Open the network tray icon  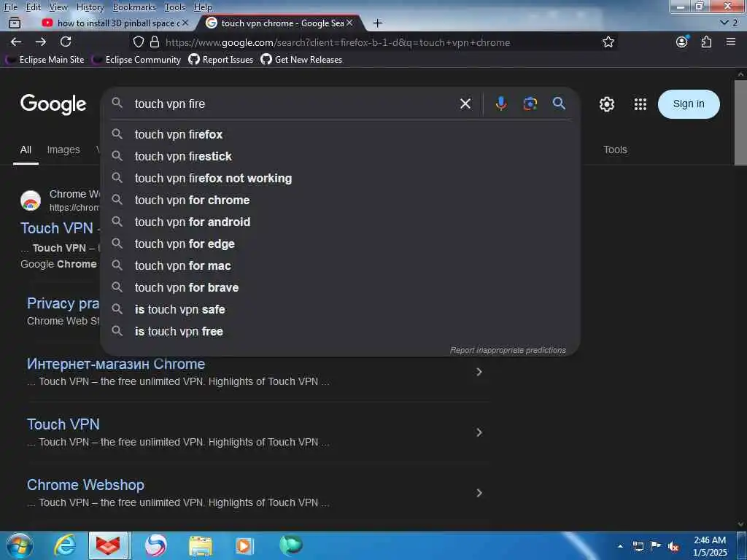tap(638, 547)
